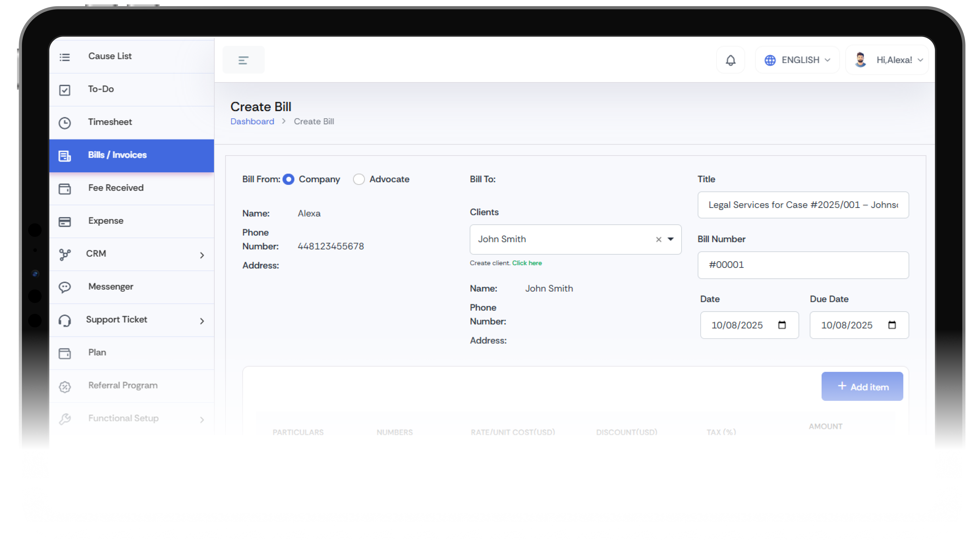Screen dimensions: 980x544
Task: Click the notification bell icon
Action: point(730,60)
